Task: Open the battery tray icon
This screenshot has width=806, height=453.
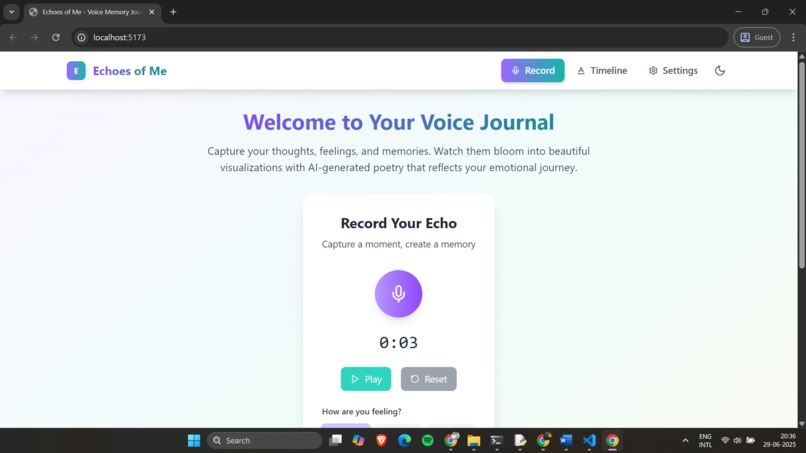Action: 750,441
